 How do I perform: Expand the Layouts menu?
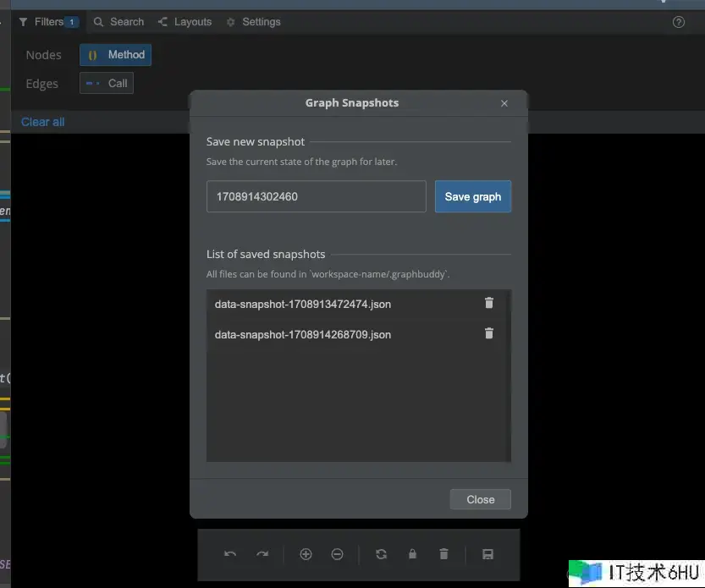[185, 22]
